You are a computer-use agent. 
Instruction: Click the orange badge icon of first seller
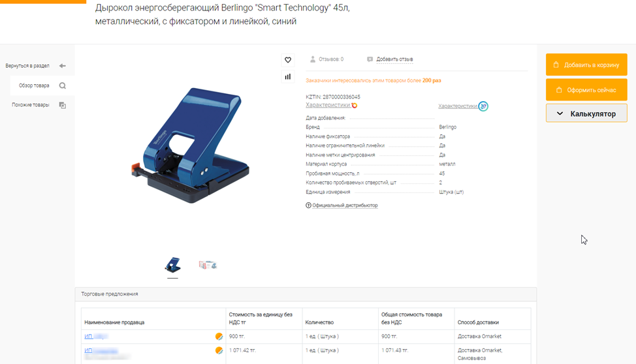point(219,337)
